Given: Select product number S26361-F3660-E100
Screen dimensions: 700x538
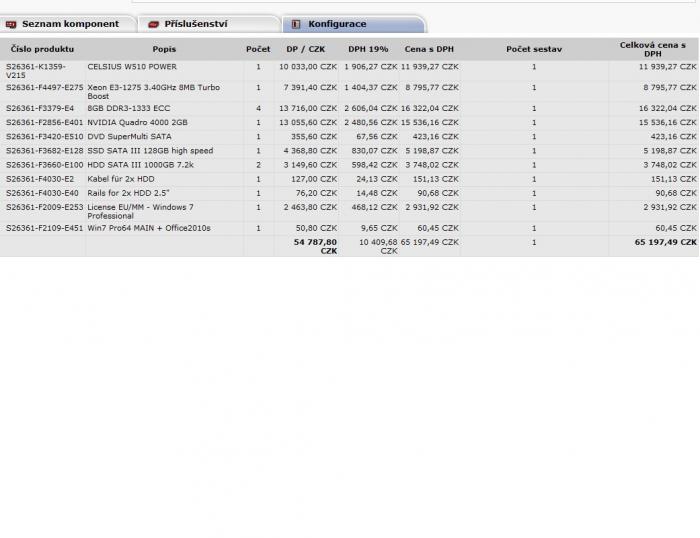Looking at the screenshot, I should point(45,165).
